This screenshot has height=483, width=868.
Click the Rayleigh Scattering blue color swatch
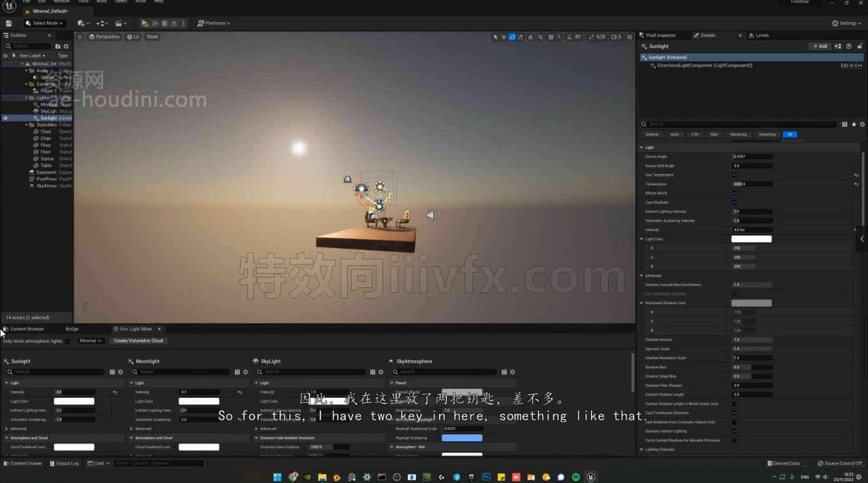point(462,438)
